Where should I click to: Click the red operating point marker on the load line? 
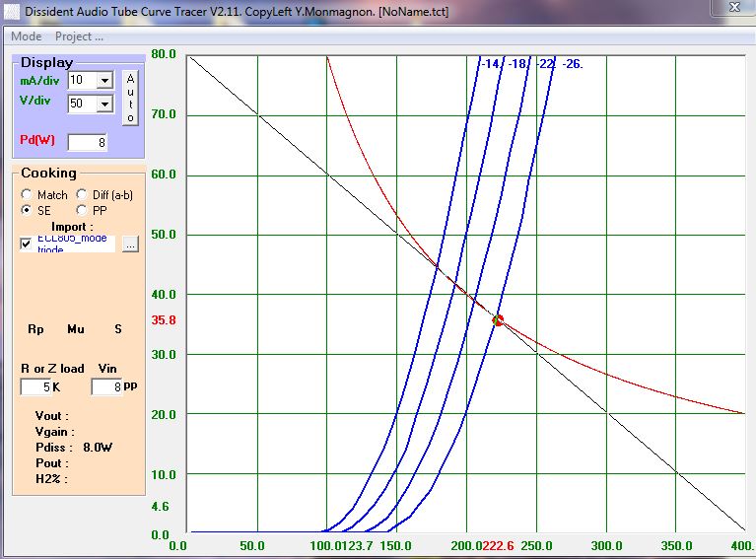tap(498, 320)
